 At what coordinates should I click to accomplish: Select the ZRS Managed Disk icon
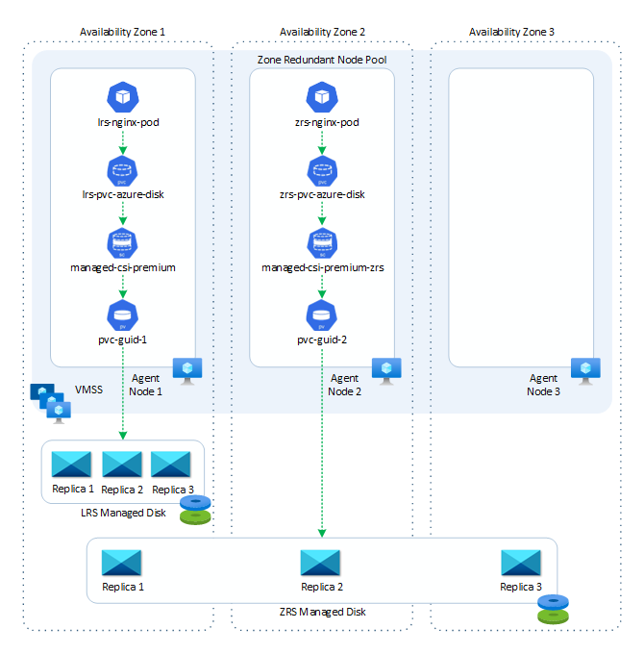click(x=553, y=609)
